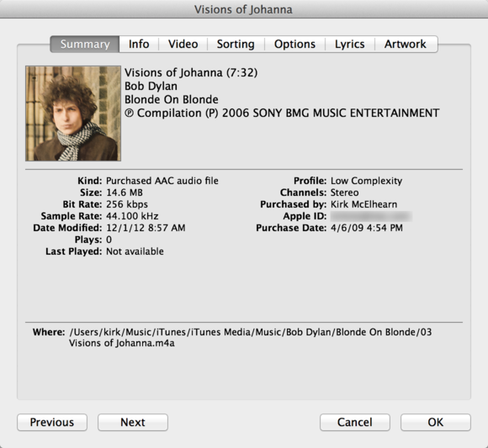
Task: Click the blurred Apple ID value
Action: pos(371,216)
